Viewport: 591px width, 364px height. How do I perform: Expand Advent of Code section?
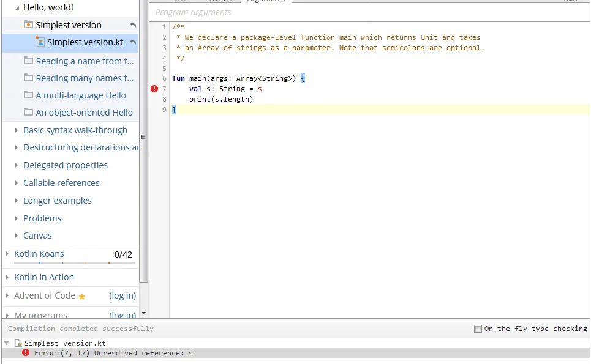[7, 295]
